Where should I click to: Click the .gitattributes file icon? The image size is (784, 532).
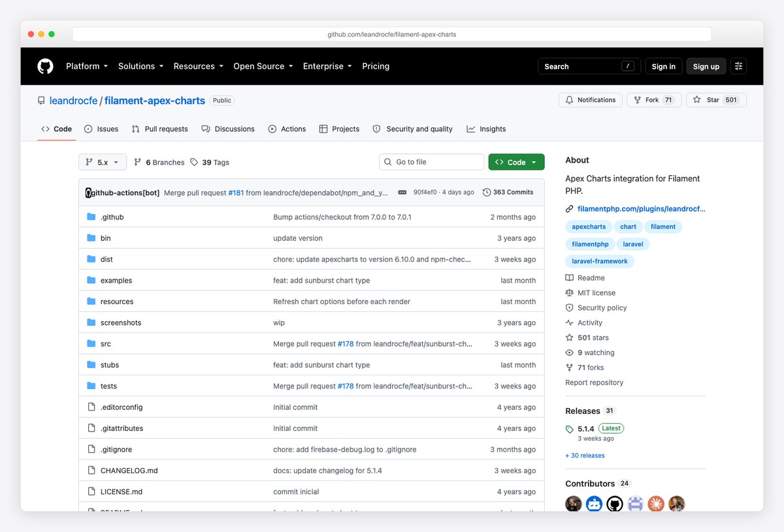point(91,428)
